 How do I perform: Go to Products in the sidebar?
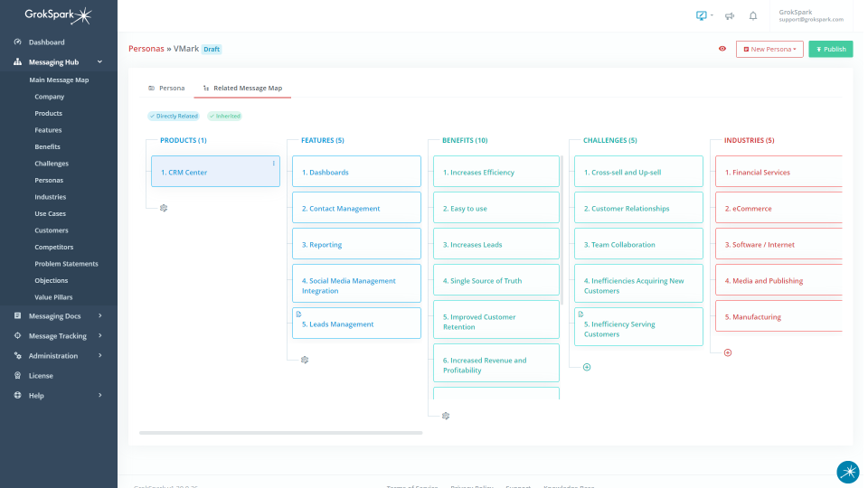[48, 114]
